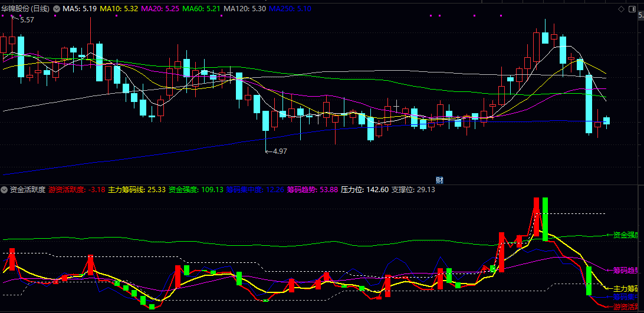Click the MA20 magenta indicator label

click(x=160, y=9)
